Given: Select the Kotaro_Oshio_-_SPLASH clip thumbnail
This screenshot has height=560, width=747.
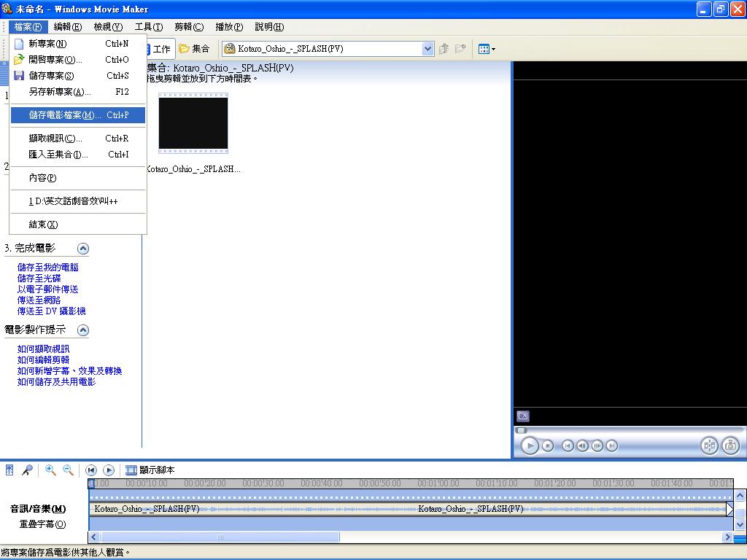Looking at the screenshot, I should (x=193, y=123).
